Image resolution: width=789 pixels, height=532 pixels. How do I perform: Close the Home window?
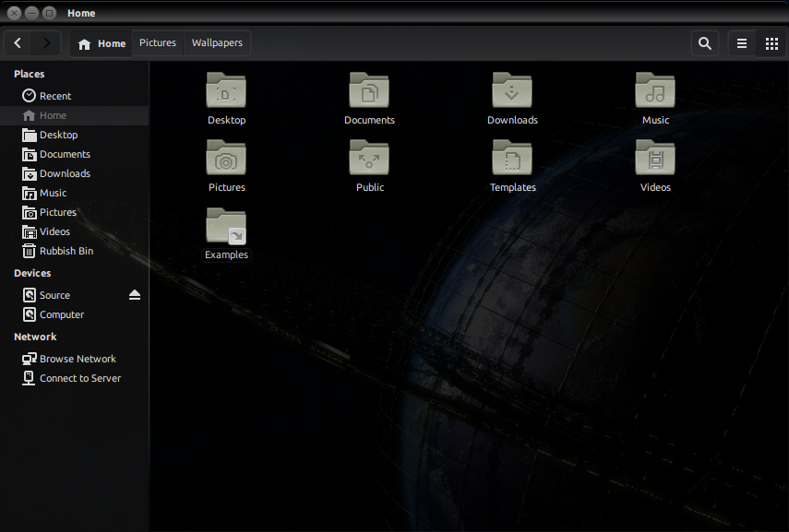point(15,13)
